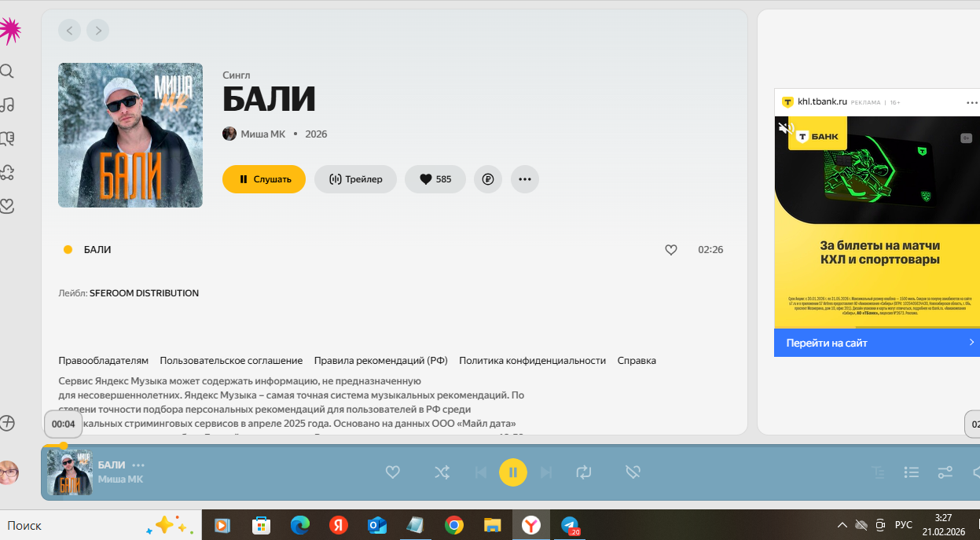Viewport: 980px width, 540px height.
Task: Show hidden system tray icons
Action: [842, 525]
